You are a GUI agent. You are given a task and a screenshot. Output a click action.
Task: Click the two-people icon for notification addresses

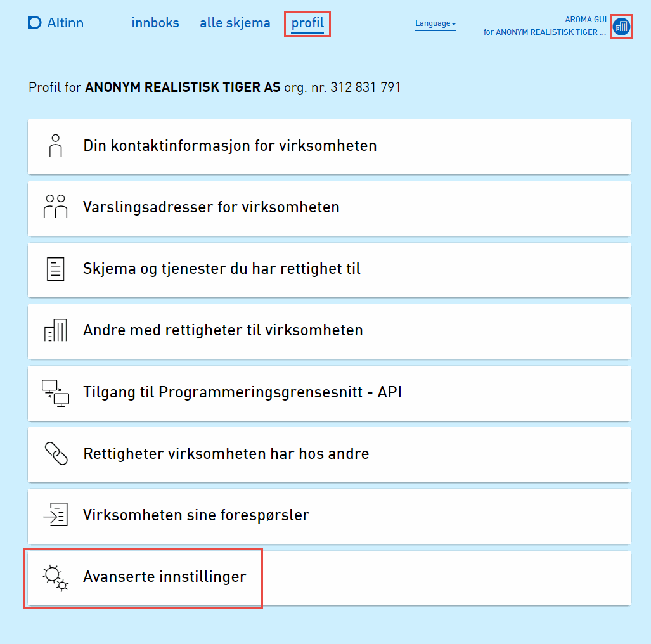(55, 207)
